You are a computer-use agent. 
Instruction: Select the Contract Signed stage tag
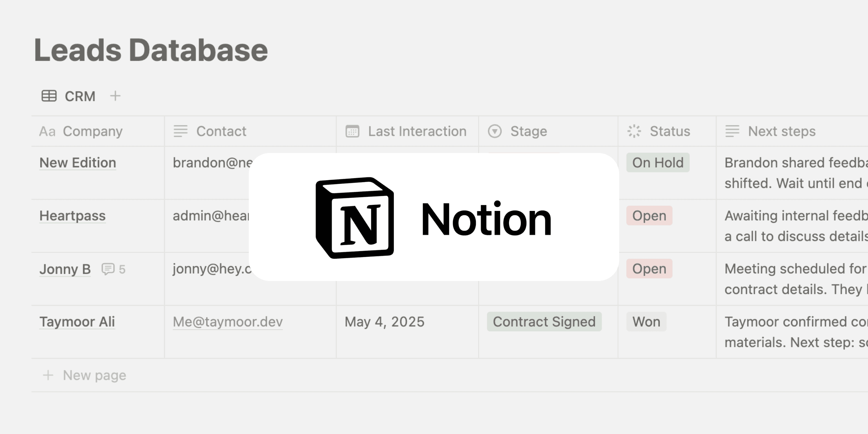pos(544,321)
